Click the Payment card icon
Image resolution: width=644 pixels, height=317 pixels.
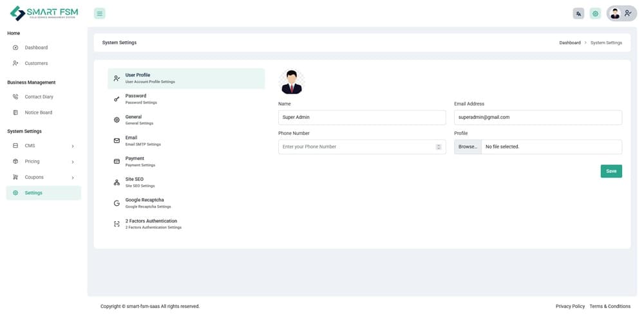click(x=117, y=161)
